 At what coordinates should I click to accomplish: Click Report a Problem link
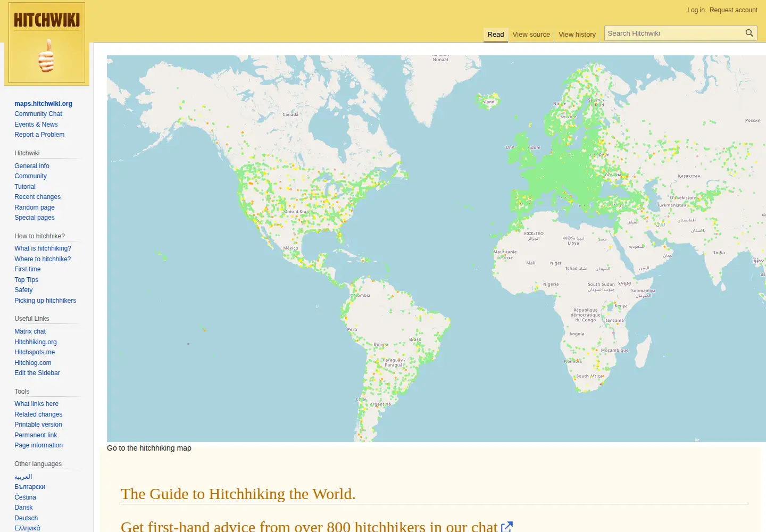click(39, 135)
